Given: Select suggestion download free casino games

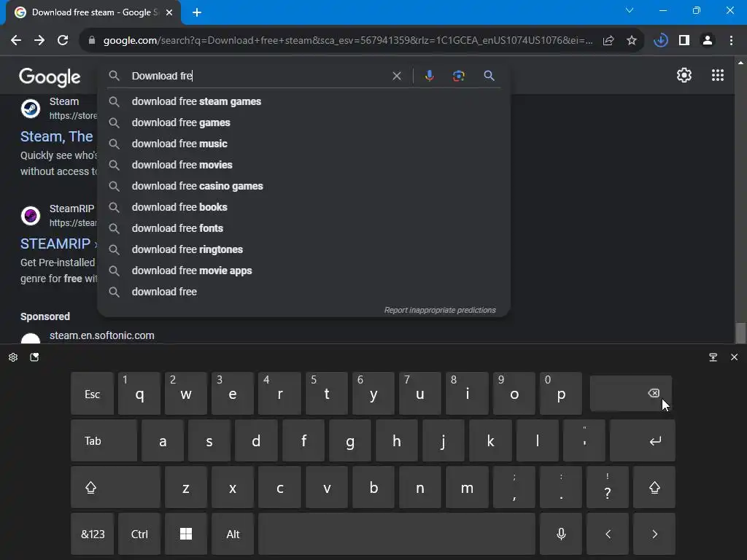Looking at the screenshot, I should click(x=303, y=186).
